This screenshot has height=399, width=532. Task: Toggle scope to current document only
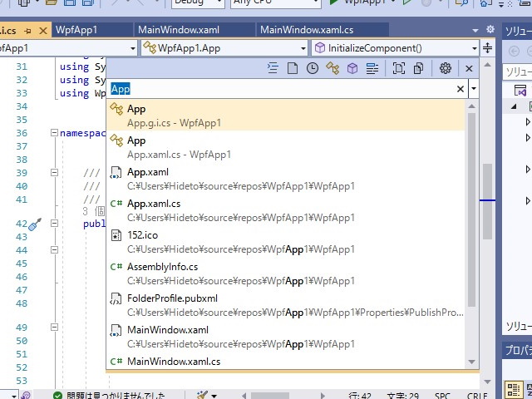[x=399, y=68]
